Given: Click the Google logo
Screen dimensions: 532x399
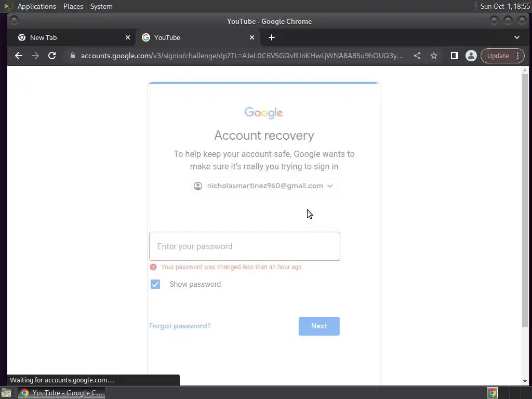Looking at the screenshot, I should tap(263, 113).
